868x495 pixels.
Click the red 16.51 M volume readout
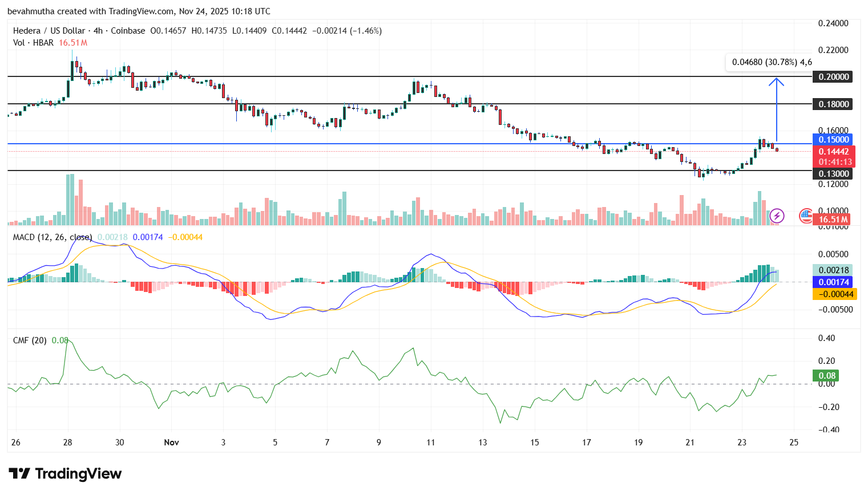coord(833,218)
